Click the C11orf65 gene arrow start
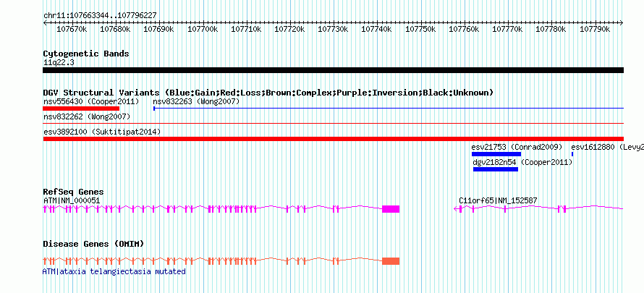The image size is (644, 293). [455, 209]
